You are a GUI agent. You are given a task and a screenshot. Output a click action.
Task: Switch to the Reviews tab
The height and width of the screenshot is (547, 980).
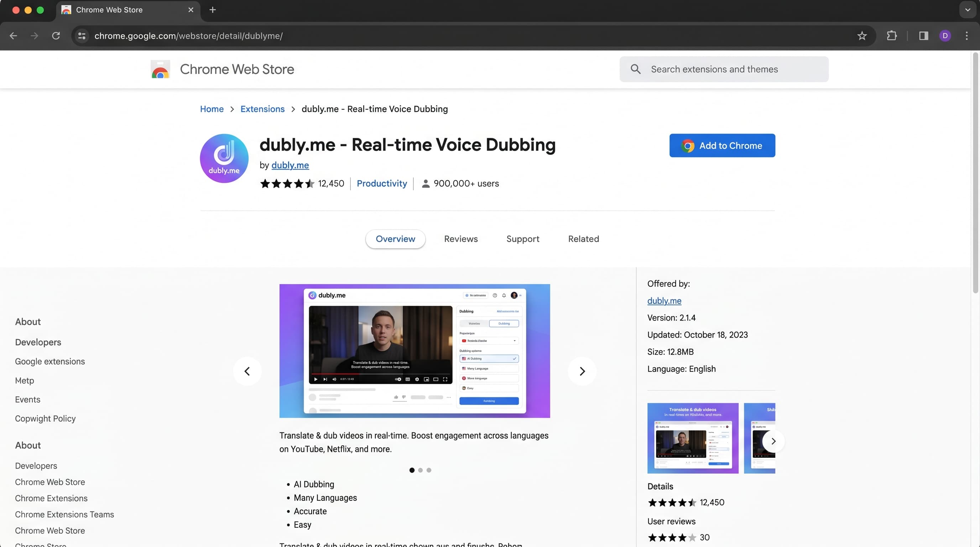point(461,239)
